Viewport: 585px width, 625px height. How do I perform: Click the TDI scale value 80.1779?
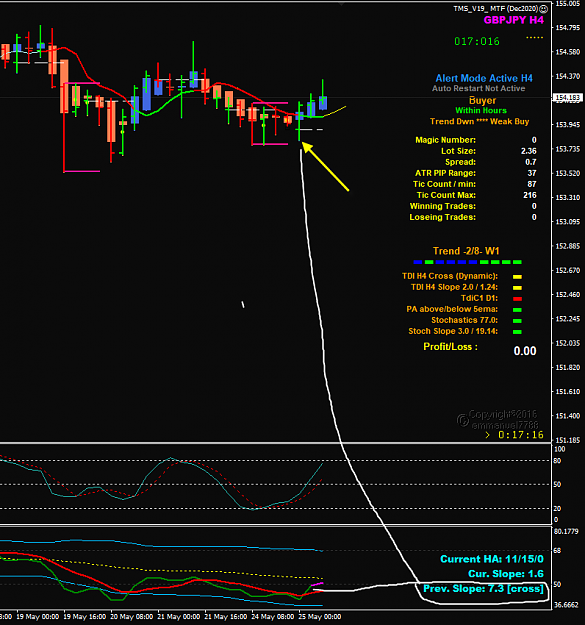tap(566, 531)
